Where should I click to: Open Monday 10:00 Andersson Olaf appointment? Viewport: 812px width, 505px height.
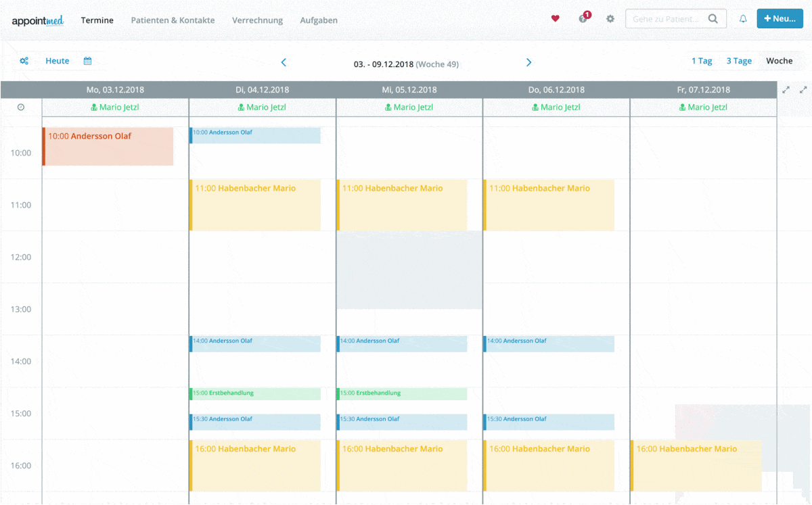point(108,146)
